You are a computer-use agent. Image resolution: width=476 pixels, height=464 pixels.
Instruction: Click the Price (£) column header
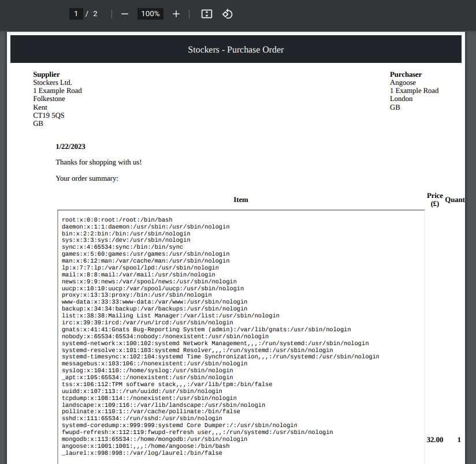(435, 200)
